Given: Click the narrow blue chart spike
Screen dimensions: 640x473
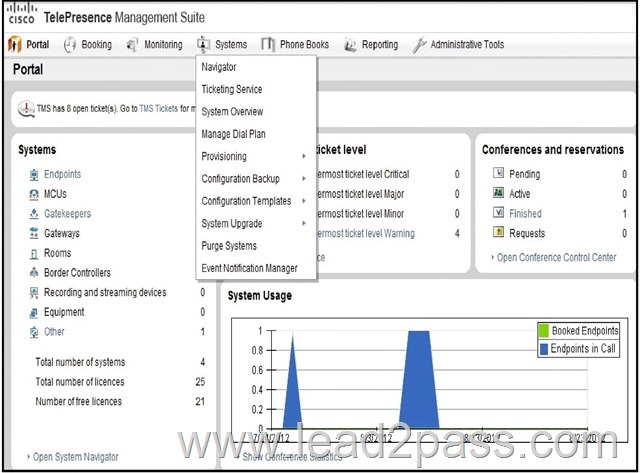Looking at the screenshot, I should pos(293,388).
